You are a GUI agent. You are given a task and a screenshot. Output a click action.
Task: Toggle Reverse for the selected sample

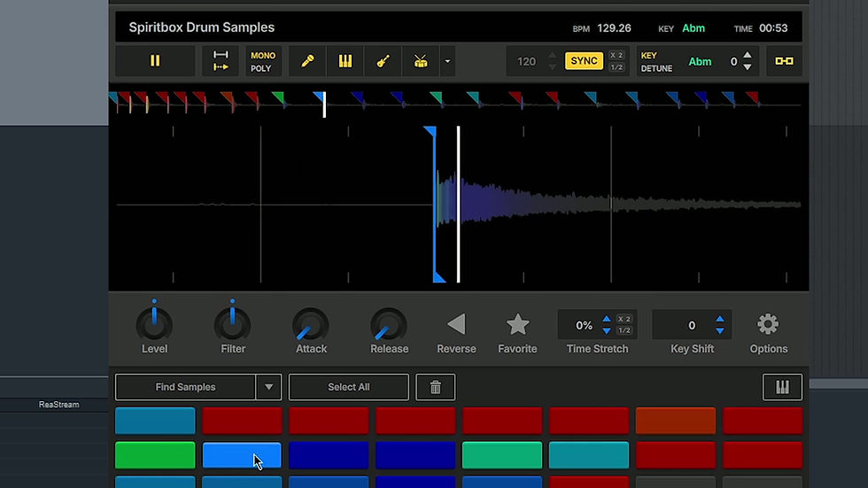457,324
